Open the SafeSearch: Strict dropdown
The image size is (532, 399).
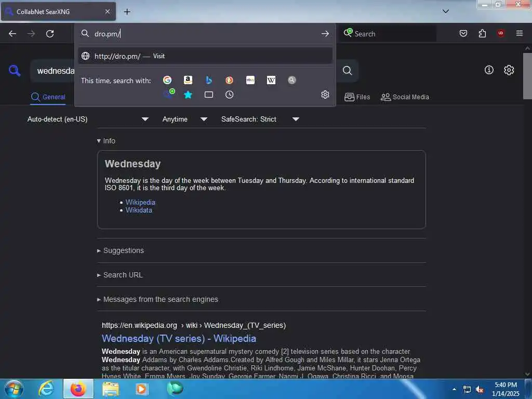[260, 119]
